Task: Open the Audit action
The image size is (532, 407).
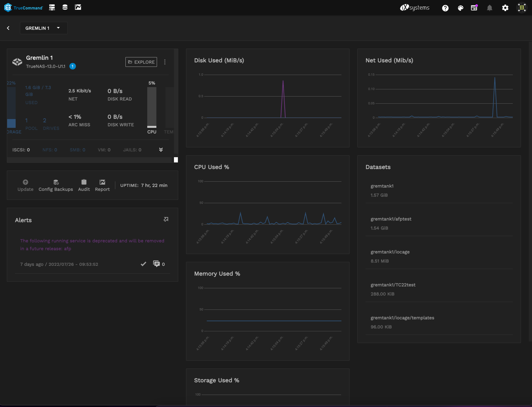Action: pyautogui.click(x=84, y=185)
